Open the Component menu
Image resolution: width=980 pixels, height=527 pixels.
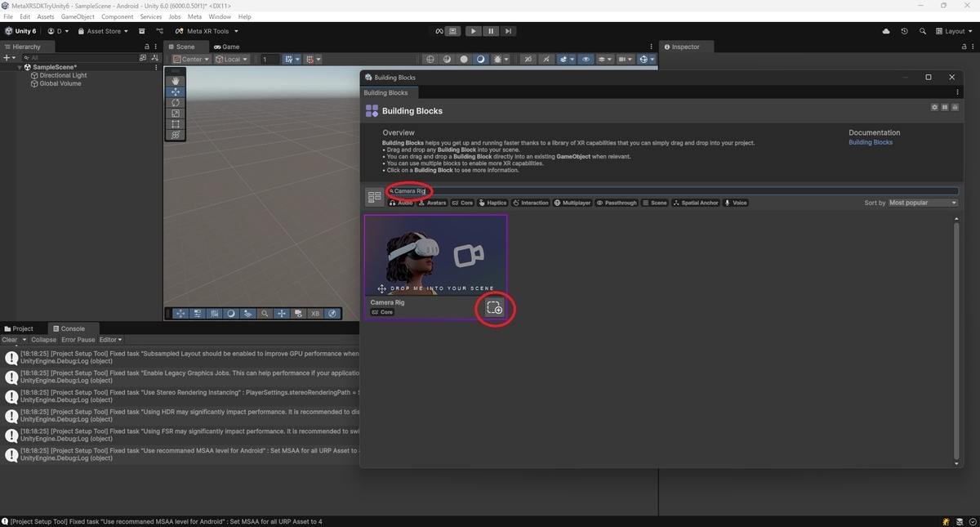click(x=118, y=16)
